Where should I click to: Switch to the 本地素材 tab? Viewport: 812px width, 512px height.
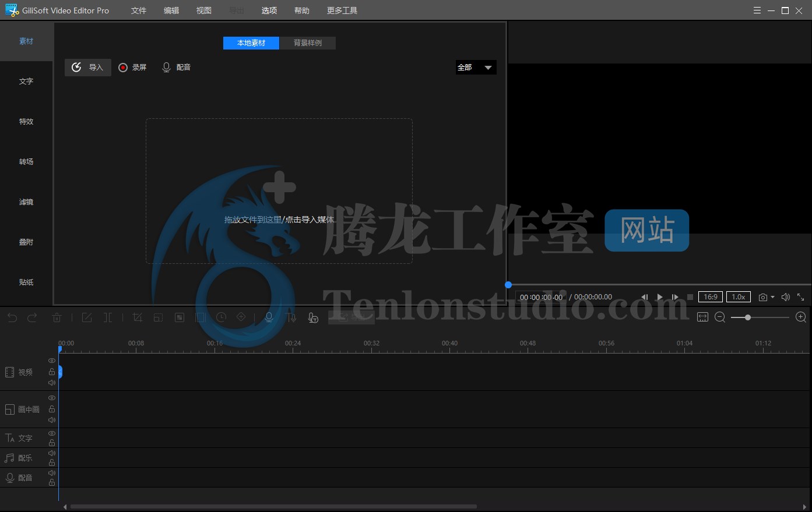click(251, 43)
